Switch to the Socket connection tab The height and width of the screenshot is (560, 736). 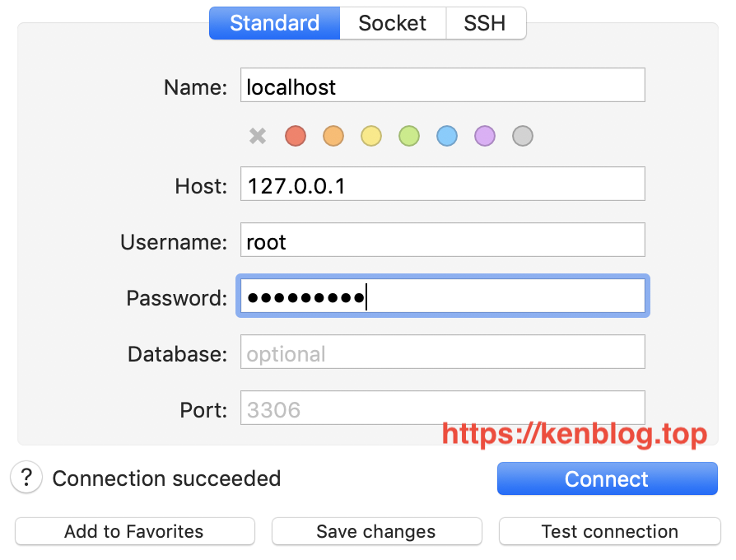coord(393,23)
